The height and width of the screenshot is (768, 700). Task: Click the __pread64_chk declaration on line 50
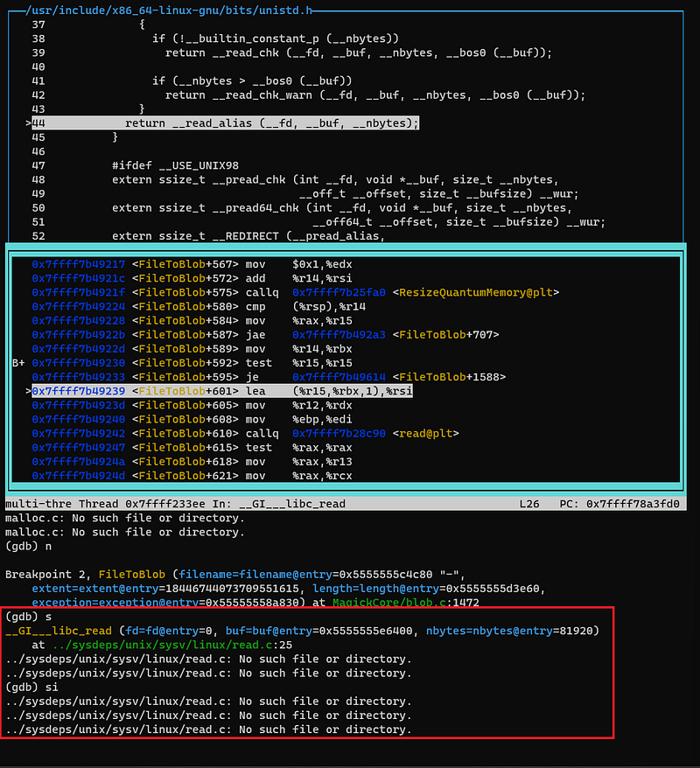pyautogui.click(x=342, y=208)
